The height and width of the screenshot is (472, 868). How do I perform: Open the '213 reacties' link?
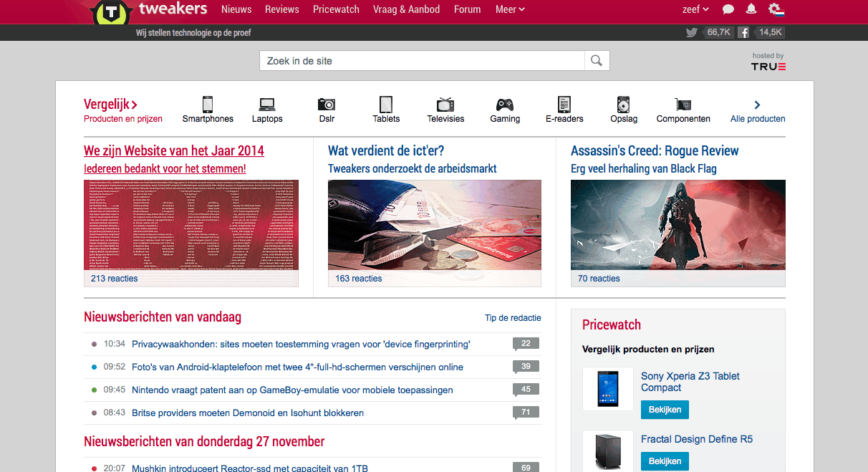(x=115, y=279)
